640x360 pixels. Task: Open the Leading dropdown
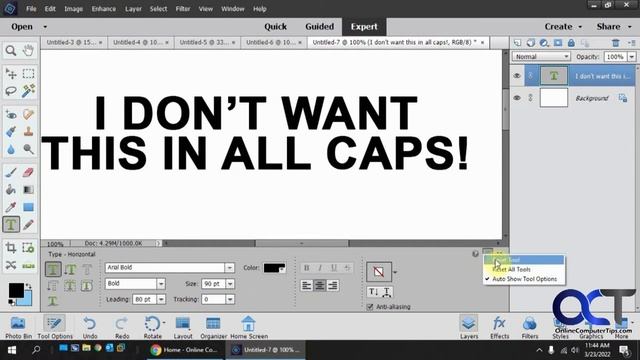pyautogui.click(x=161, y=299)
